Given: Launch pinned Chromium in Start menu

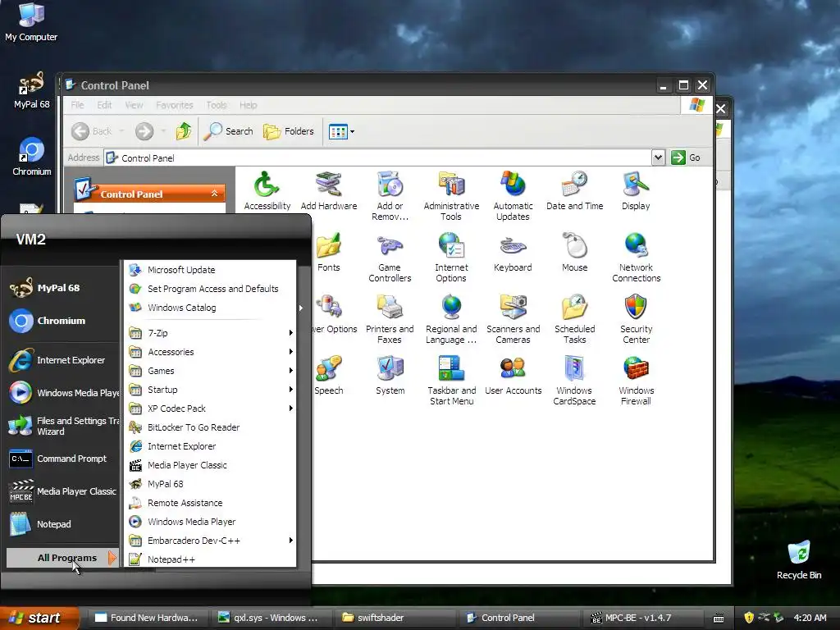Looking at the screenshot, I should [62, 321].
